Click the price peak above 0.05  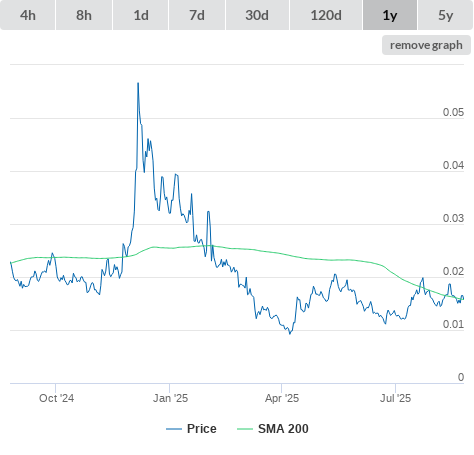(x=138, y=83)
